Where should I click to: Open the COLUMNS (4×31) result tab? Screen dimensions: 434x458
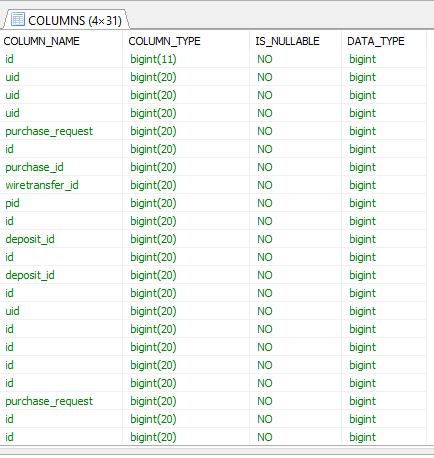tap(66, 20)
